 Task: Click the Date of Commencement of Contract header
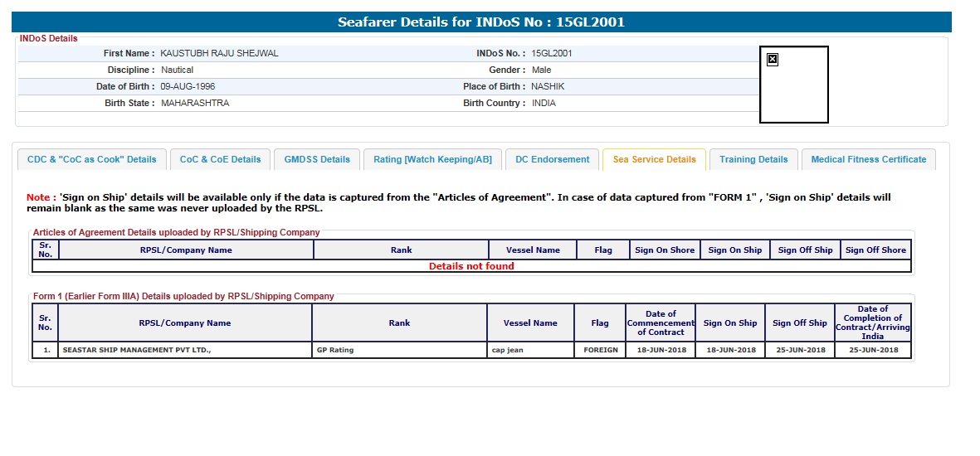pos(661,323)
